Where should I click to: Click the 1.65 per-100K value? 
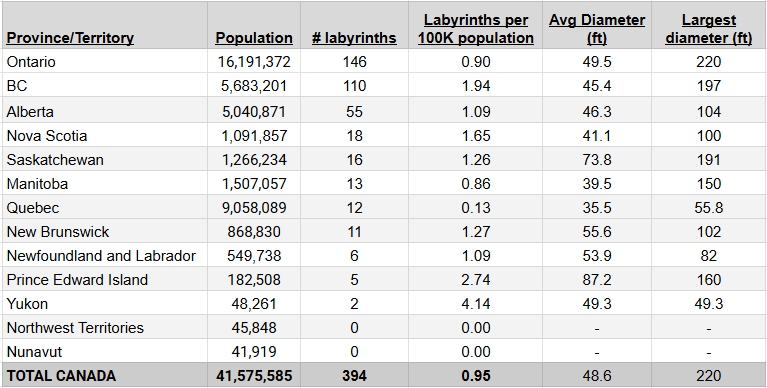[476, 136]
